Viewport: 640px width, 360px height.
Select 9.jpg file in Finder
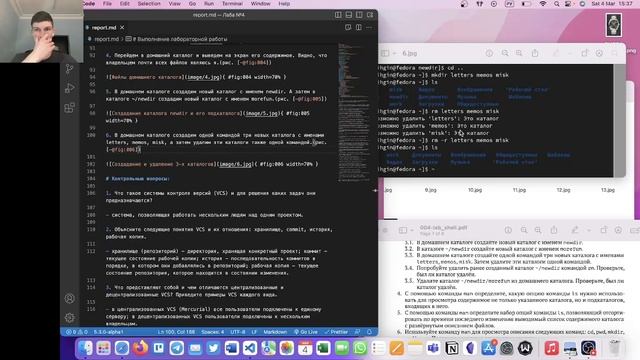430,190
